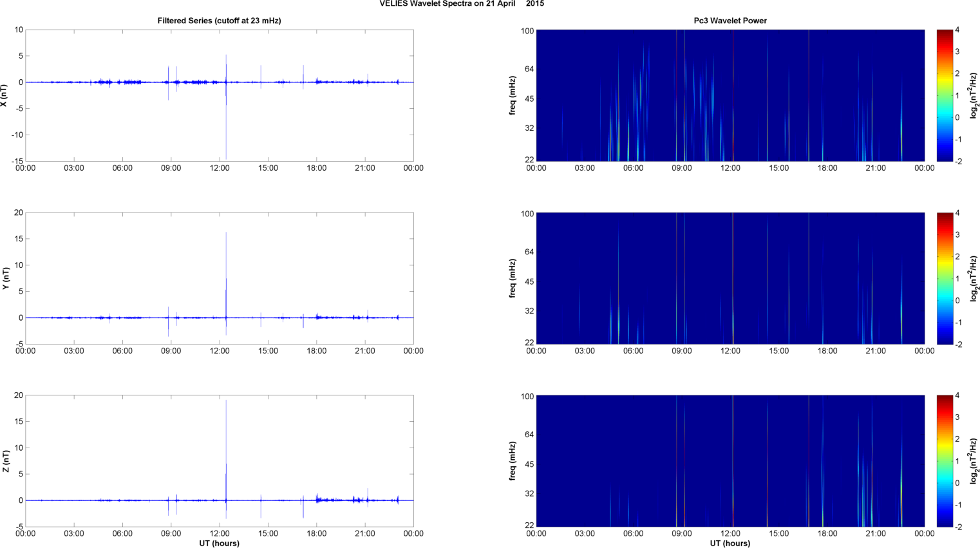Click the colorbar next to the X-component wavelet spectrum

pyautogui.click(x=945, y=95)
